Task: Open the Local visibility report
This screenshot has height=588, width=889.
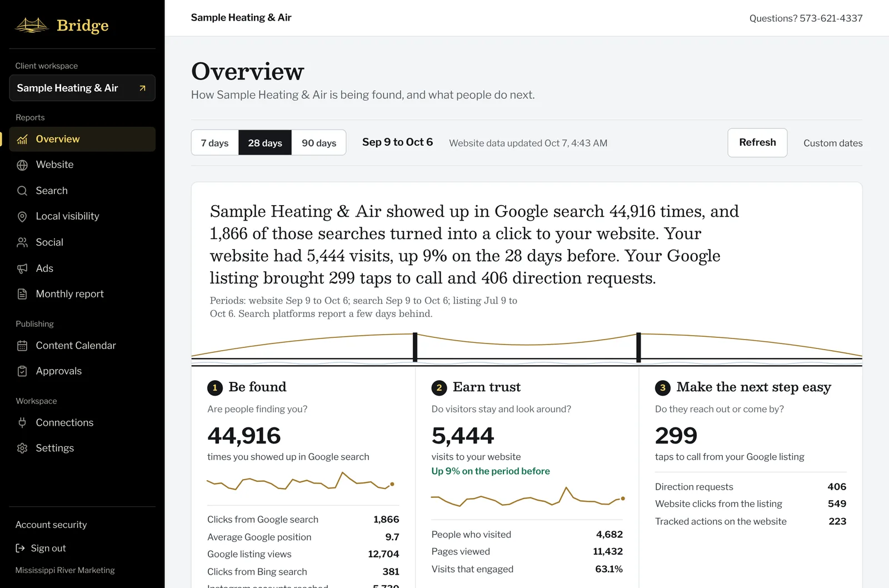Action: [x=82, y=216]
